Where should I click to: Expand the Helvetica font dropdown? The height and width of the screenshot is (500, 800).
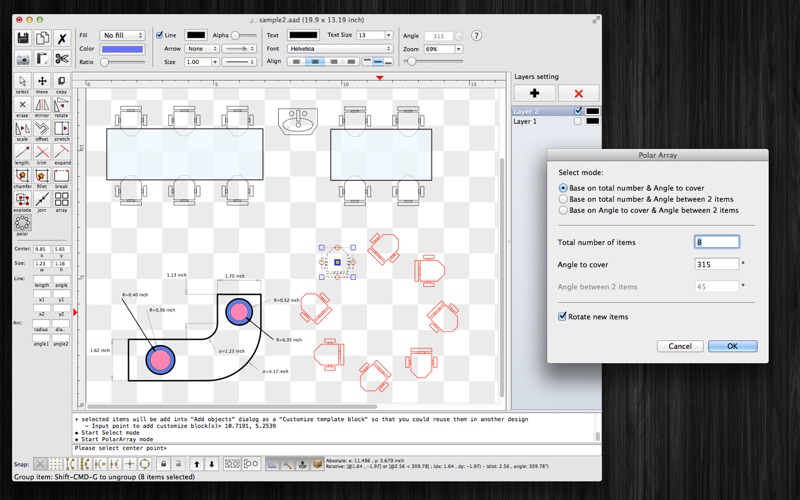point(340,48)
